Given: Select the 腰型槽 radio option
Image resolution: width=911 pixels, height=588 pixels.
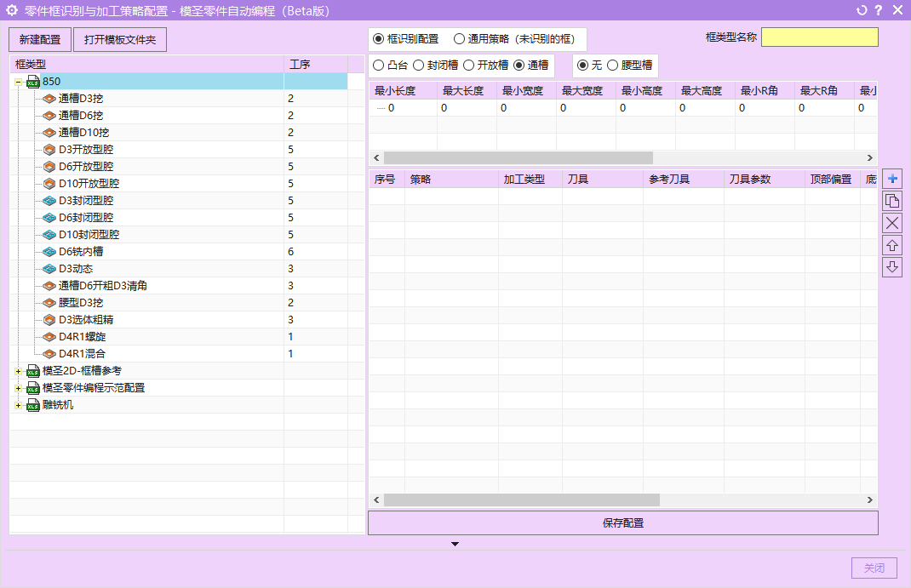Looking at the screenshot, I should pos(612,65).
